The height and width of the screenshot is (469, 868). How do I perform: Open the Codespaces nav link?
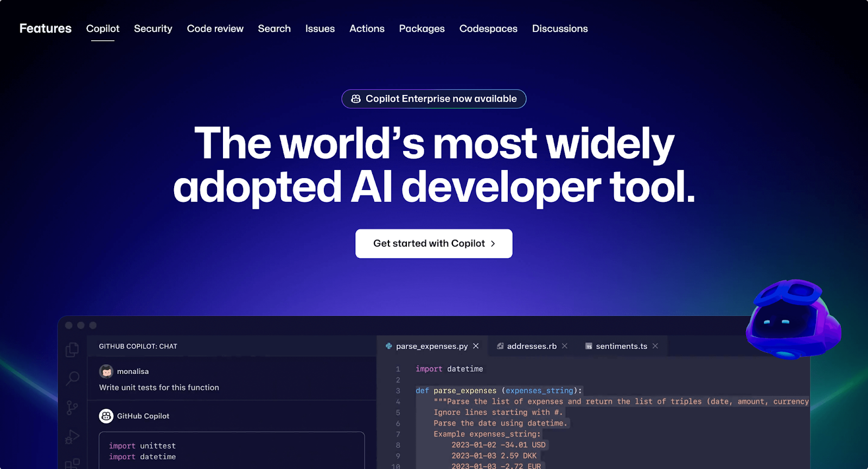coord(488,29)
